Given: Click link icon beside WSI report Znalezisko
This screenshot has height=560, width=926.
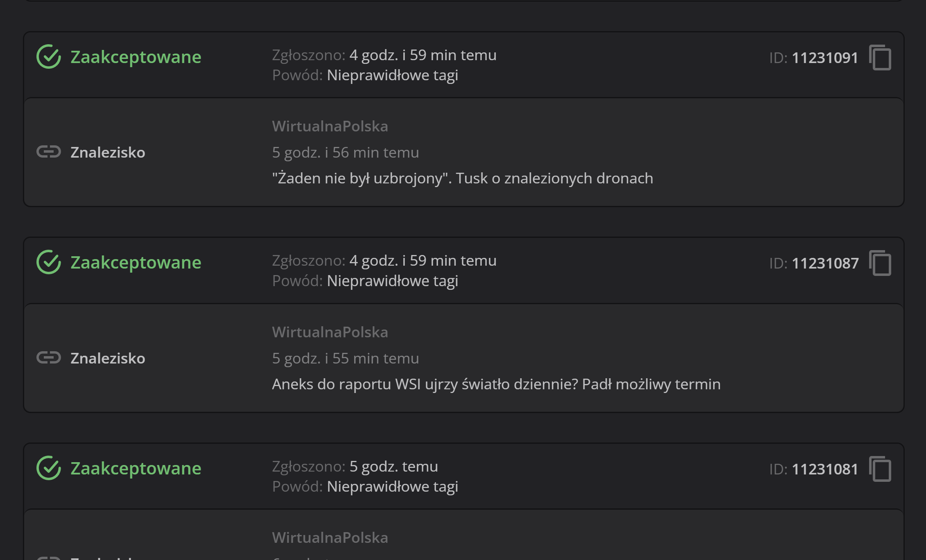Looking at the screenshot, I should pyautogui.click(x=49, y=358).
